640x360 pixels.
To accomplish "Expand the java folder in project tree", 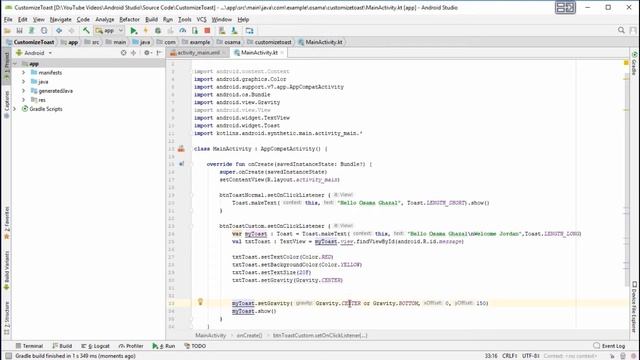I will pos(23,82).
